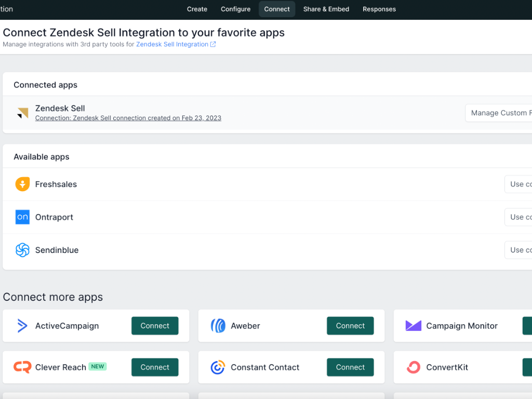
Task: Open the Create tab
Action: tap(197, 9)
